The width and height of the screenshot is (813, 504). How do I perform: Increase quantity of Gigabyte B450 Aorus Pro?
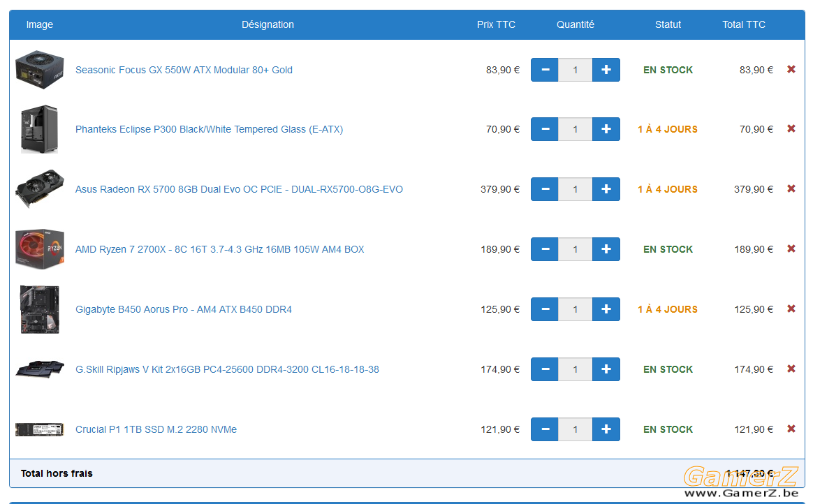pos(606,309)
